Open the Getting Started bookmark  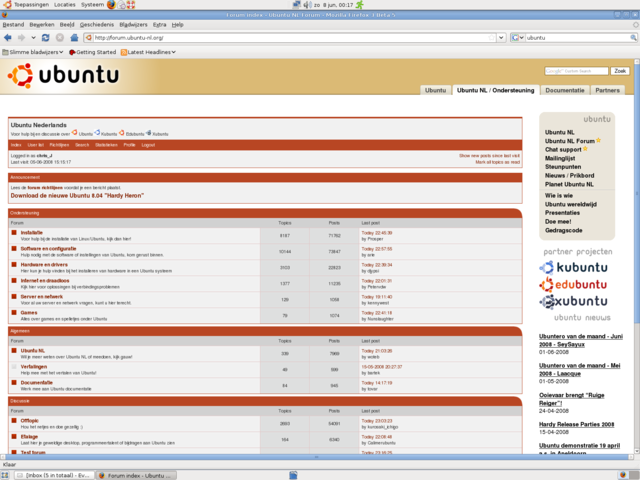(x=92, y=52)
